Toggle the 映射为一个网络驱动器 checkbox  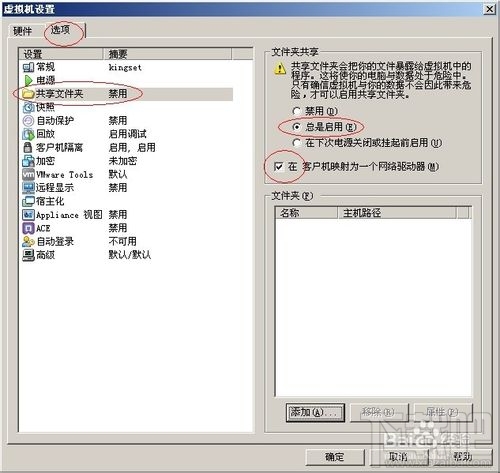[x=278, y=166]
